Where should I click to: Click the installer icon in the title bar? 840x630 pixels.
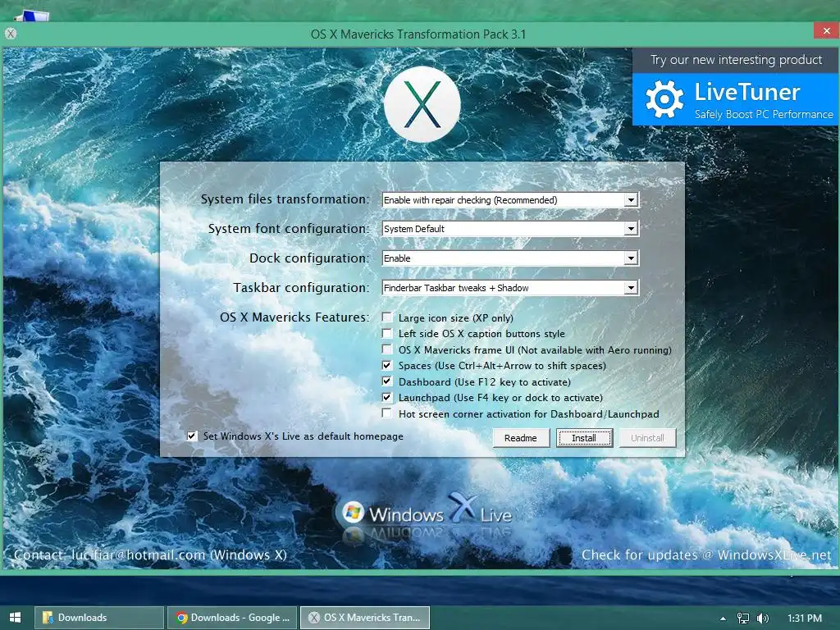point(11,34)
